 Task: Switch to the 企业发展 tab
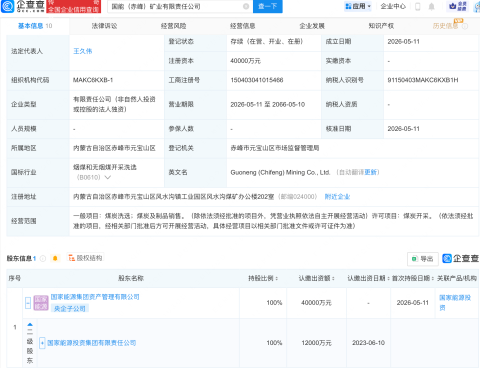coord(312,26)
